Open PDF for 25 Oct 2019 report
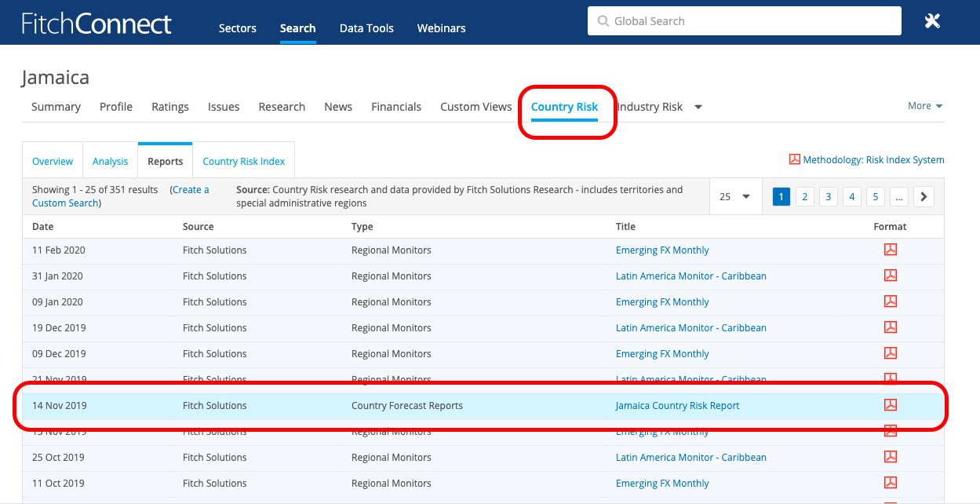This screenshot has width=980, height=504. tap(890, 457)
